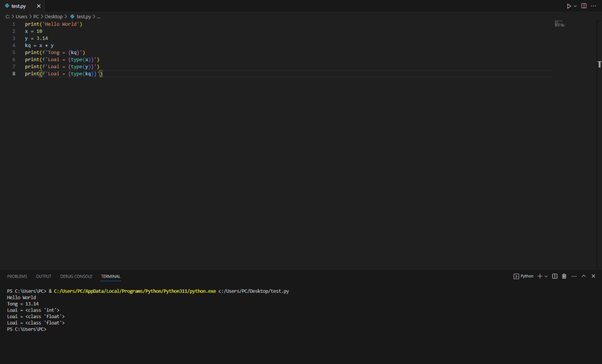The image size is (602, 364).
Task: Maximize the panel size with the up chevron
Action: [x=584, y=276]
